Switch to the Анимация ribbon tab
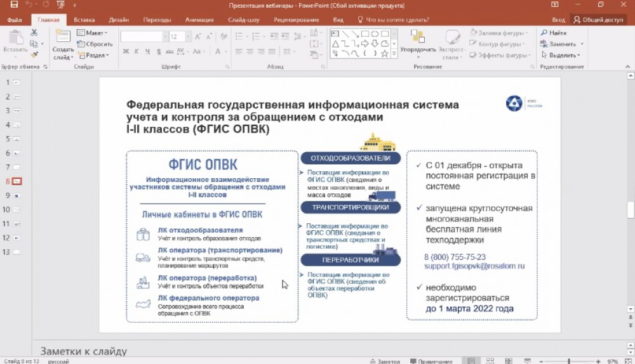Screen dimensions: 635x364 [x=199, y=20]
